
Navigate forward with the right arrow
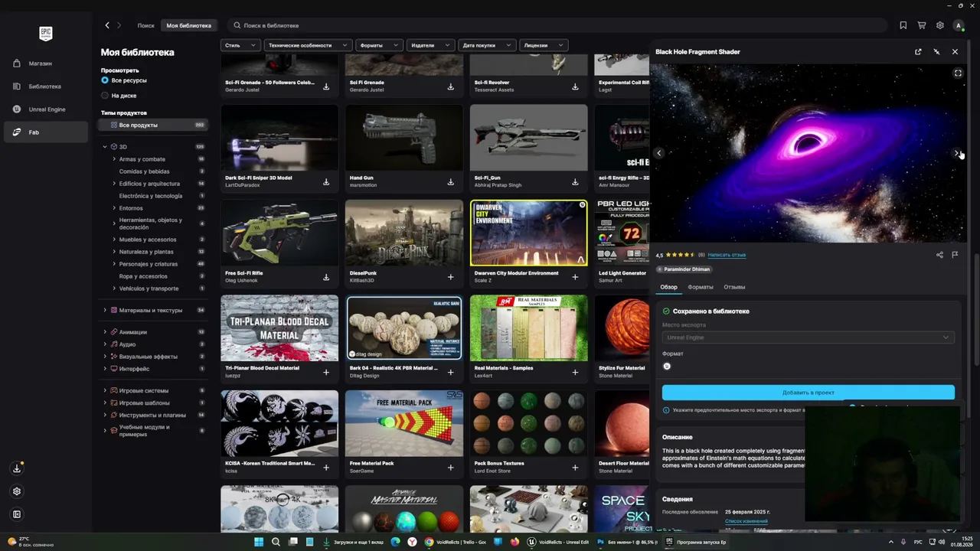[x=120, y=25]
